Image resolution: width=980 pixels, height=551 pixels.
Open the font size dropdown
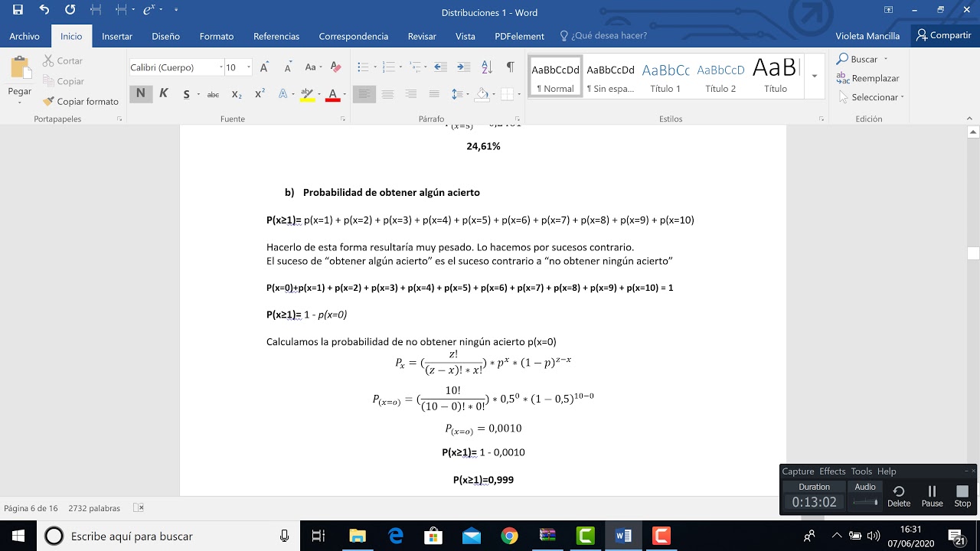248,67
